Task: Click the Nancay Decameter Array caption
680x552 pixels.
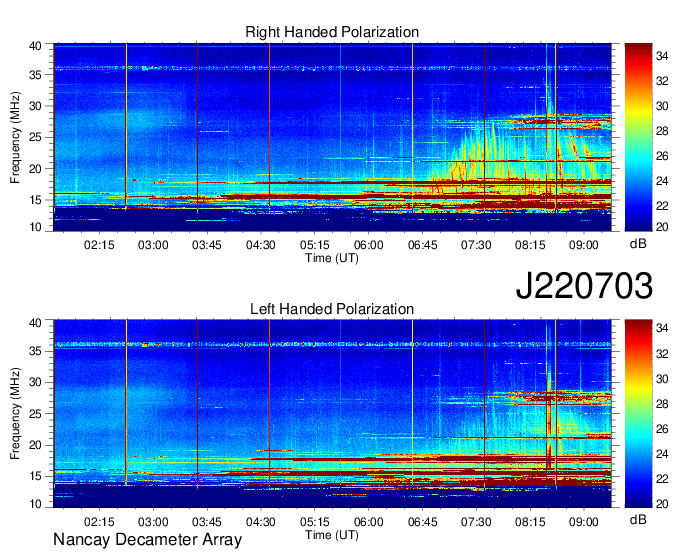Action: tap(147, 540)
